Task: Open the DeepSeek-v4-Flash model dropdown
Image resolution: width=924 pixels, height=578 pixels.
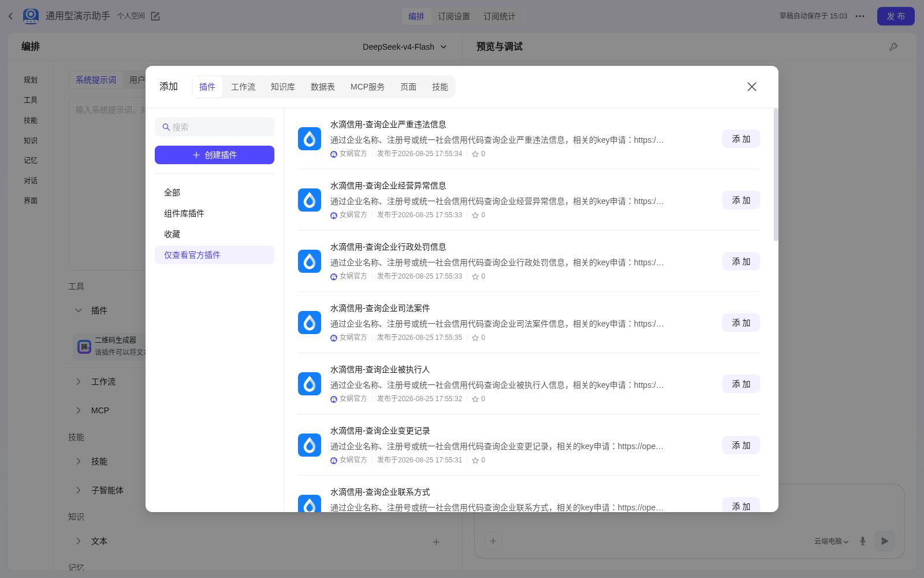Action: (x=405, y=47)
